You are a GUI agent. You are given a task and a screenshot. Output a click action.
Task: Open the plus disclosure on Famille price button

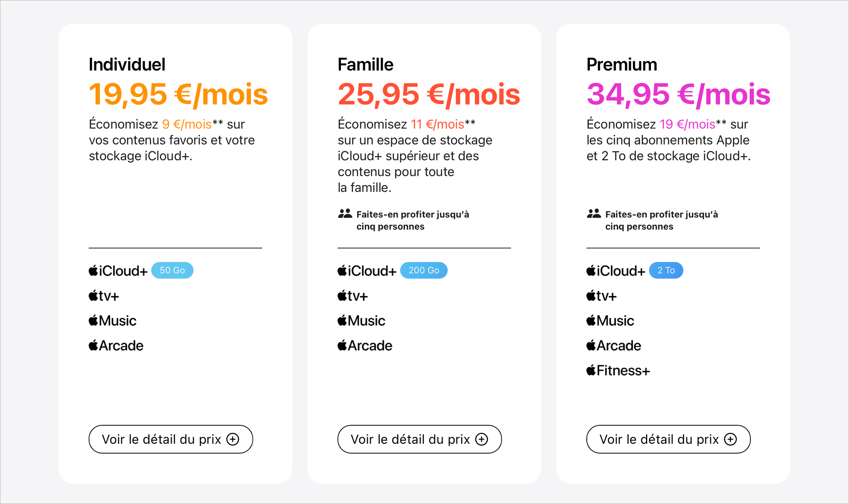click(481, 439)
